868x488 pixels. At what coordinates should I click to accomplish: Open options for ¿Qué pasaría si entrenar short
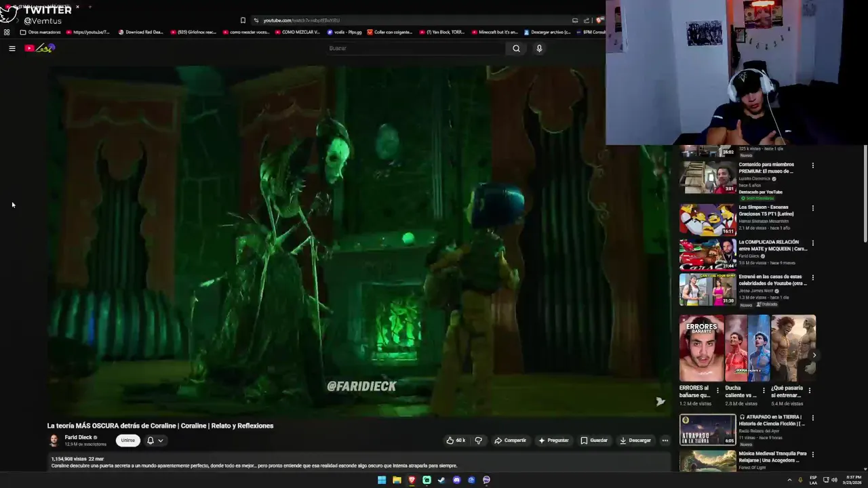point(809,390)
